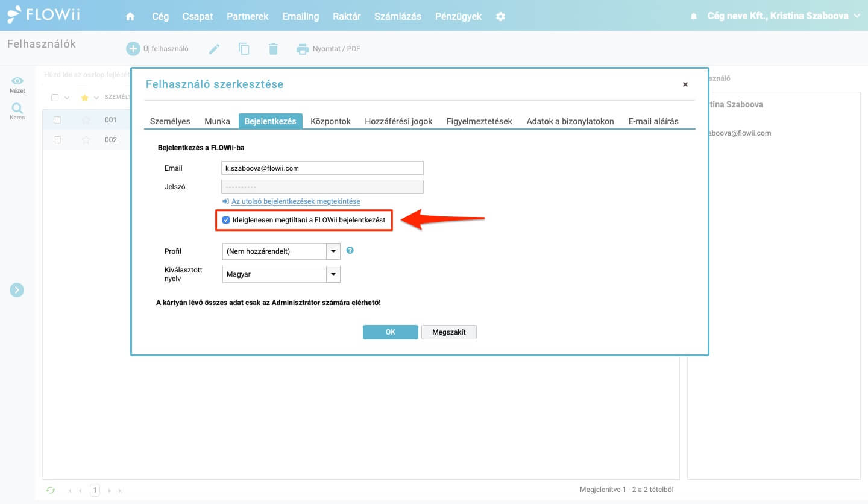Image resolution: width=868 pixels, height=504 pixels.
Task: Focus the Email input field
Action: 322,168
